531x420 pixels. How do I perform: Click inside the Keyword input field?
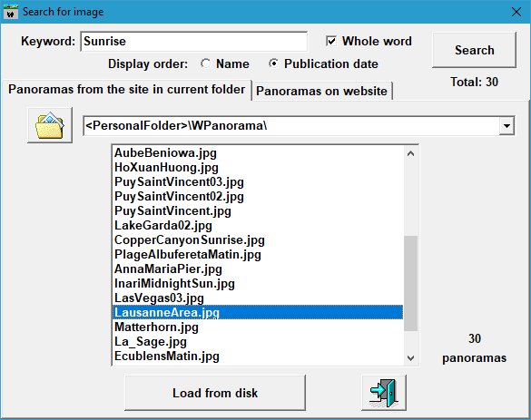click(x=194, y=42)
